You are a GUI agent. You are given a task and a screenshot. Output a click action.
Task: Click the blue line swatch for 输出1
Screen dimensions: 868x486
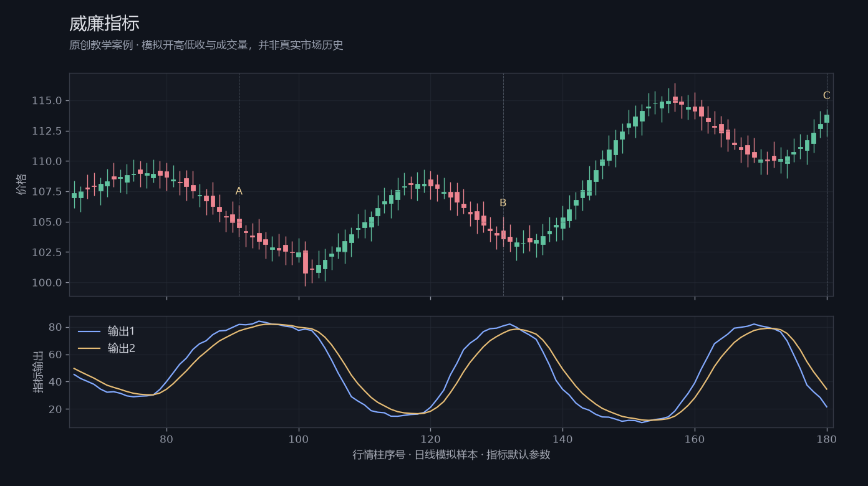click(x=89, y=331)
